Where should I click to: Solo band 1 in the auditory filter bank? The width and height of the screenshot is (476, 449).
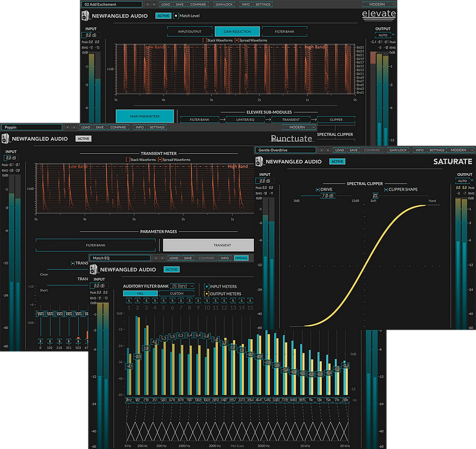(x=129, y=300)
